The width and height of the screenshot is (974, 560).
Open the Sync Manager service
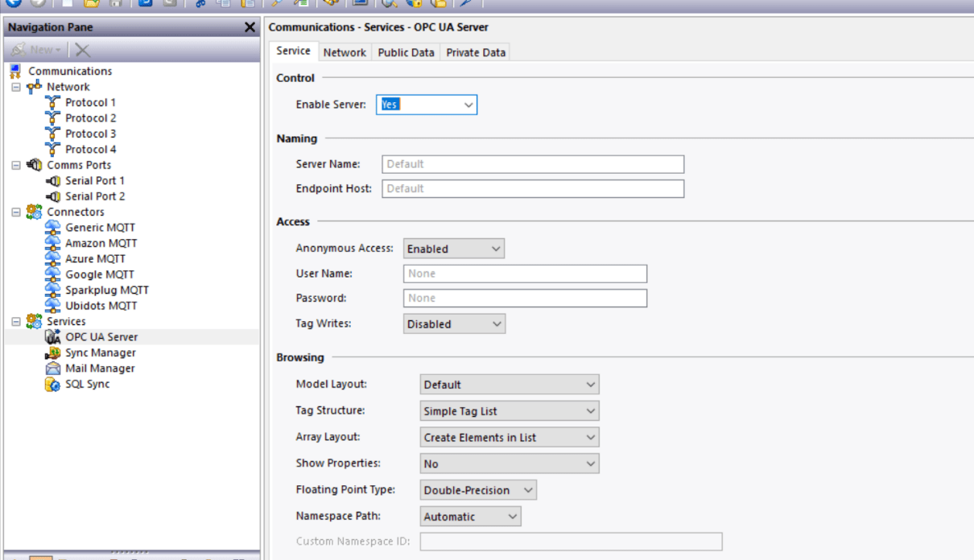coord(101,352)
